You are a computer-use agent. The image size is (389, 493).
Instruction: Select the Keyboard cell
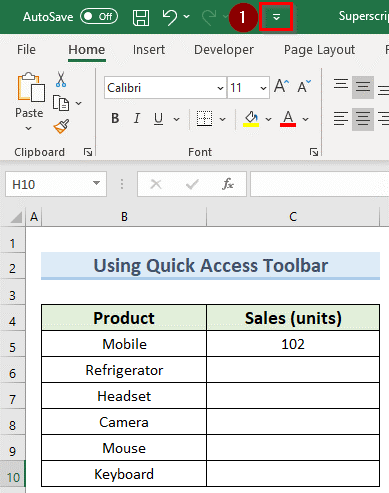[124, 474]
